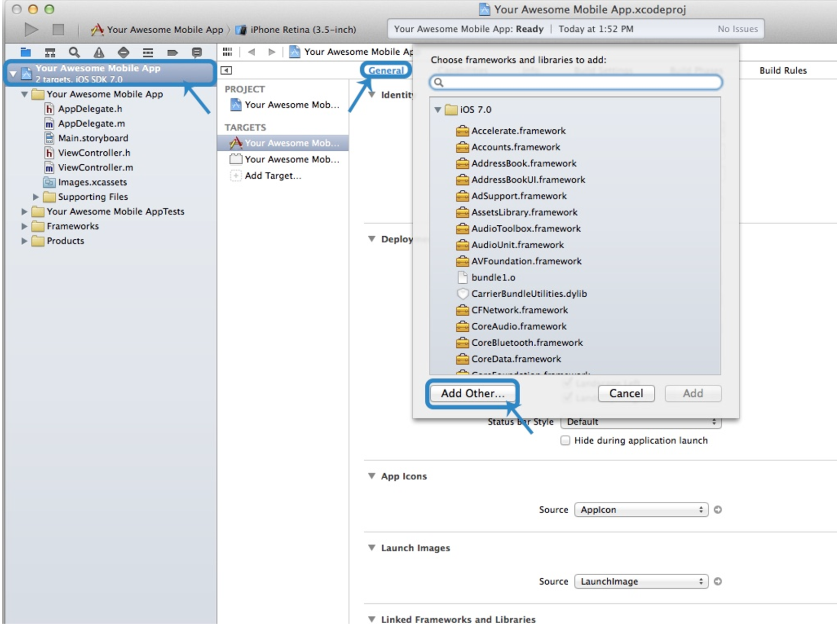
Task: Collapse the iOS 7.0 folder
Action: (x=437, y=110)
